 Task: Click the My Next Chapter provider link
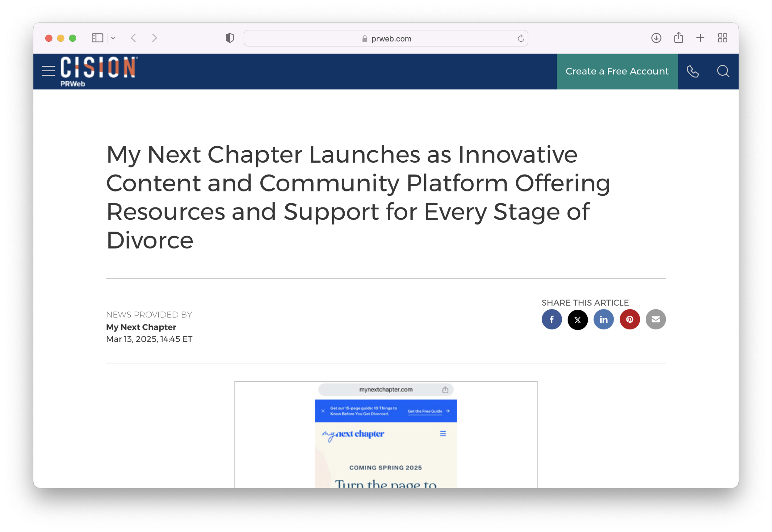point(141,327)
